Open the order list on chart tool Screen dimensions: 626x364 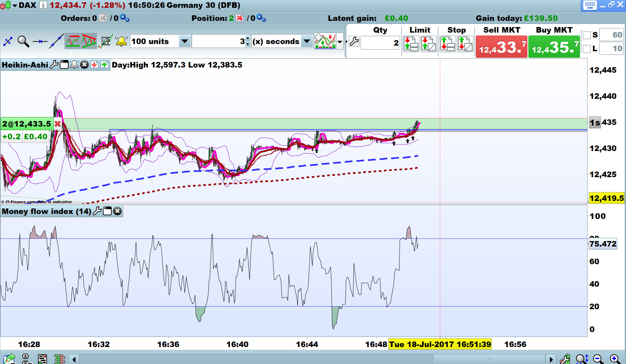(105, 41)
